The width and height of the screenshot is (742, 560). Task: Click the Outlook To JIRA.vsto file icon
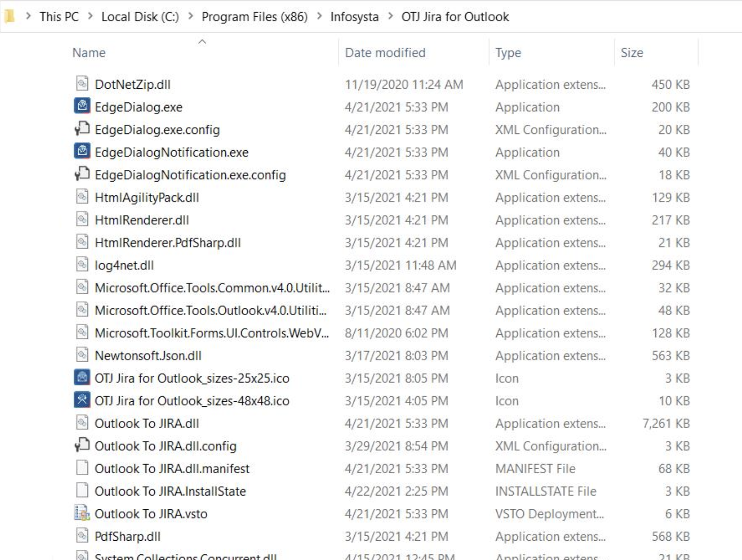82,513
